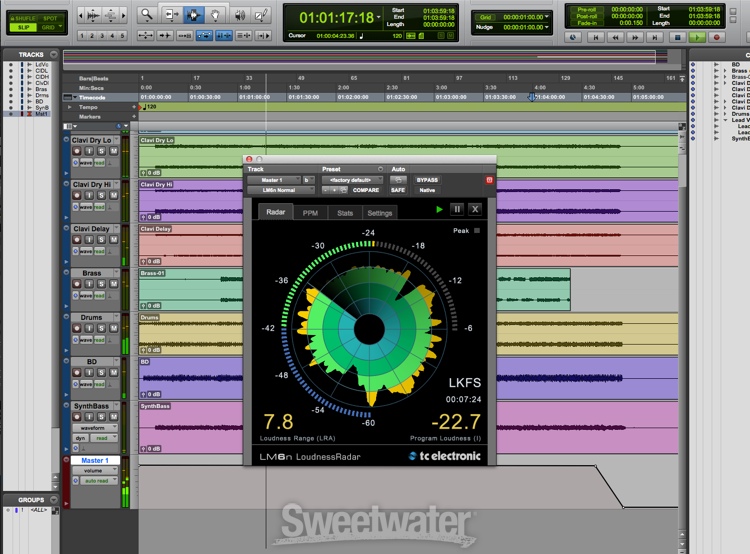Click the Zoom Toggle icon
Image resolution: width=750 pixels, height=554 pixels.
[145, 35]
